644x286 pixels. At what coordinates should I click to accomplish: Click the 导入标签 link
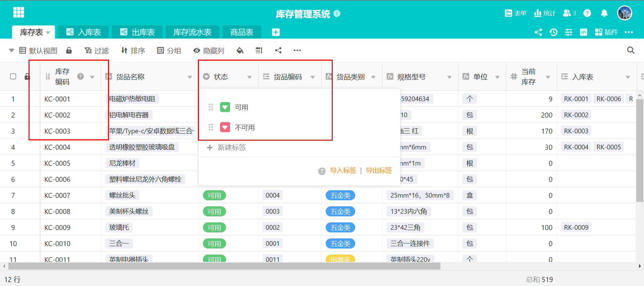tap(343, 170)
